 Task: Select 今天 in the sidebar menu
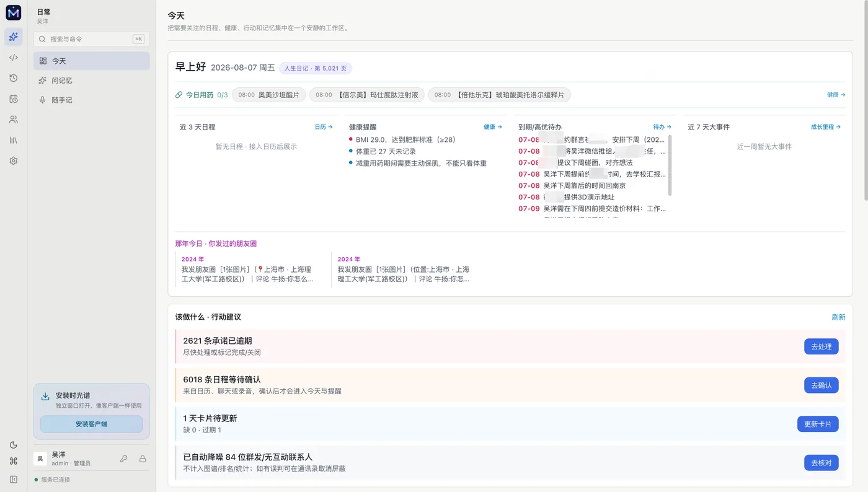[x=92, y=61]
